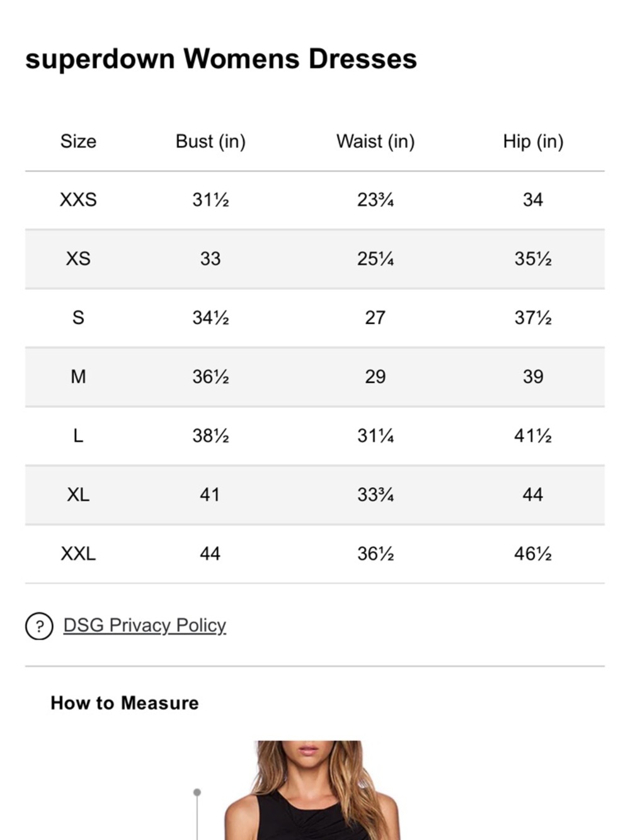The width and height of the screenshot is (630, 840).
Task: Click the measurement marker dot beside model
Action: (197, 792)
